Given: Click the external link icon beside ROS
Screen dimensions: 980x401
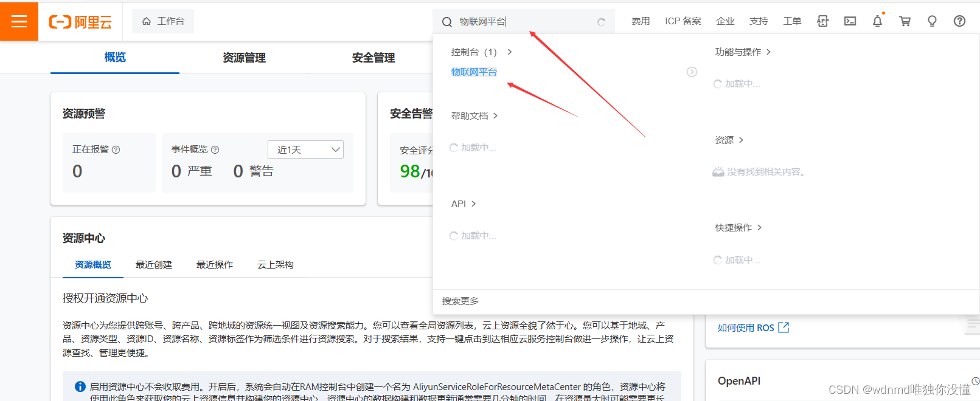Looking at the screenshot, I should [784, 327].
